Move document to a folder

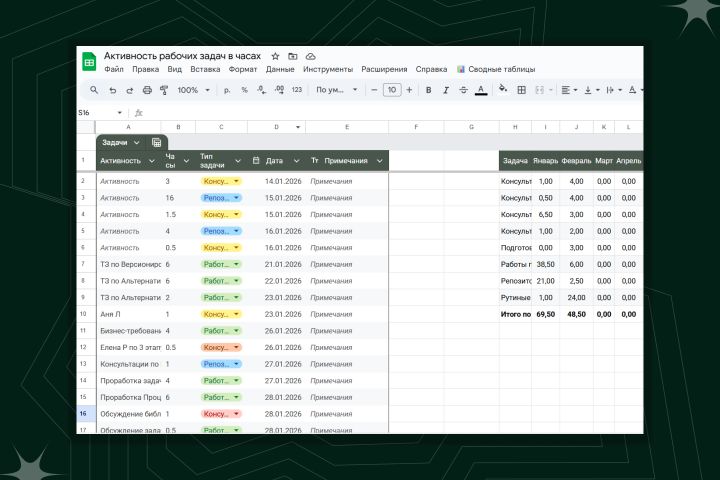pos(292,56)
